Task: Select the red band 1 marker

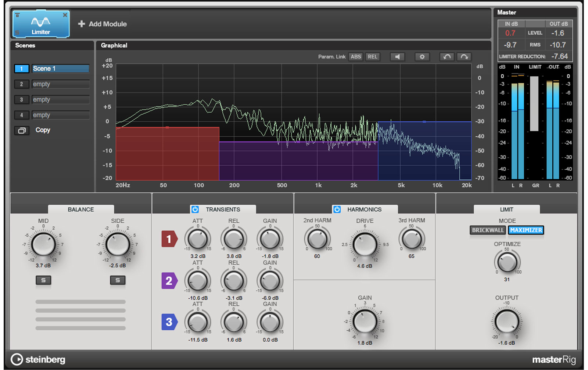Action: click(x=169, y=239)
